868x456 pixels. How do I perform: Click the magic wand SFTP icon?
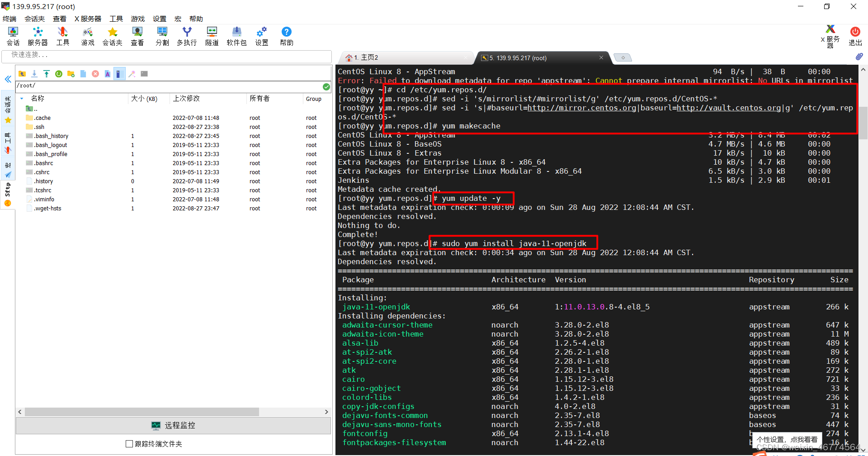pos(132,74)
